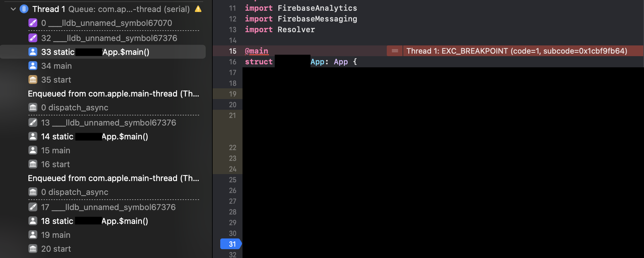The width and height of the screenshot is (644, 258).
Task: Select frame 18 static App.$main()
Action: coord(94,221)
